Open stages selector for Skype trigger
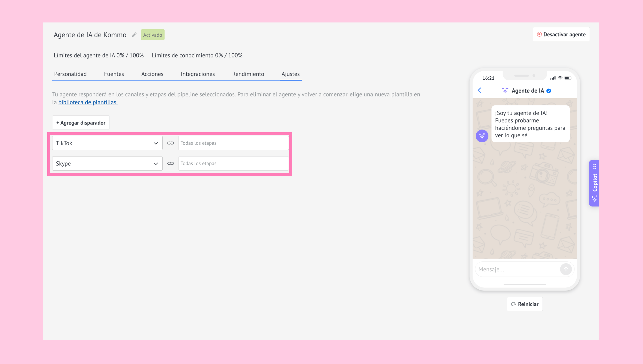643x364 pixels. (233, 164)
